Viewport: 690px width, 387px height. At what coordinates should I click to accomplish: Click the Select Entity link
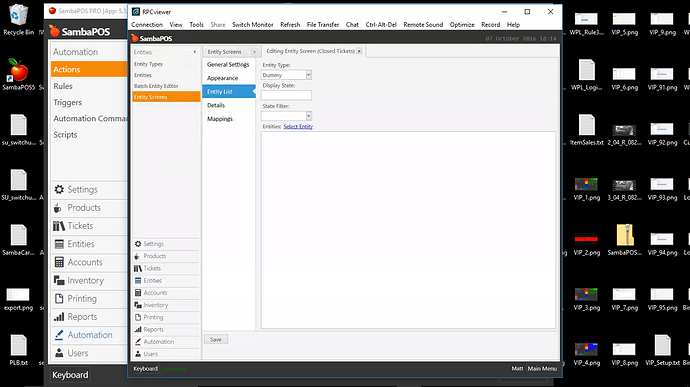click(298, 126)
